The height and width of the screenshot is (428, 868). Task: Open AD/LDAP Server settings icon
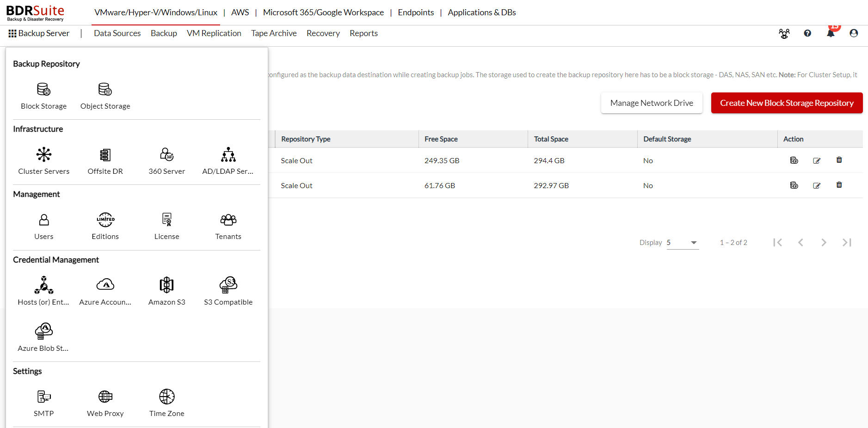pos(228,154)
